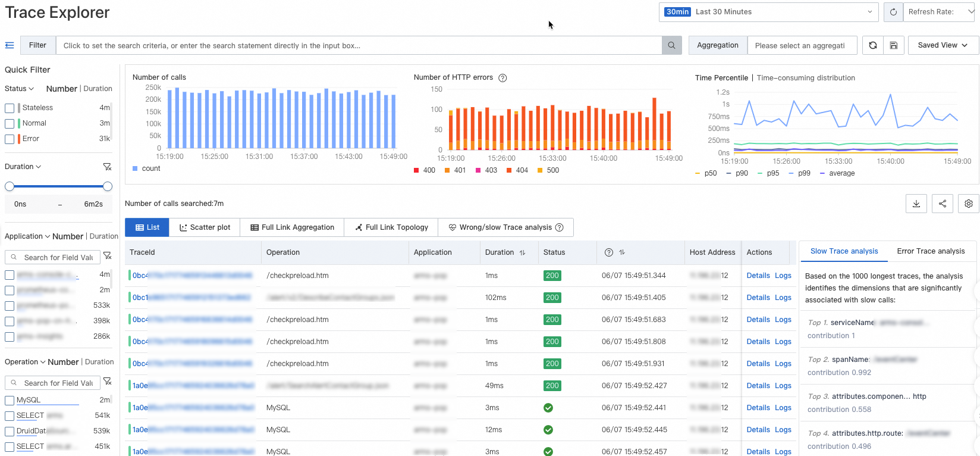Switch to the Scatter plot tab
The image size is (980, 456).
coord(205,227)
